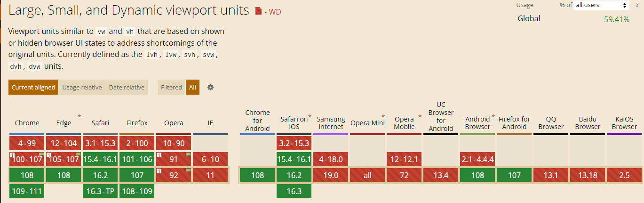The image size is (644, 203).
Task: Click the green flag on Chrome 100-107
Action: pyautogui.click(x=41, y=154)
